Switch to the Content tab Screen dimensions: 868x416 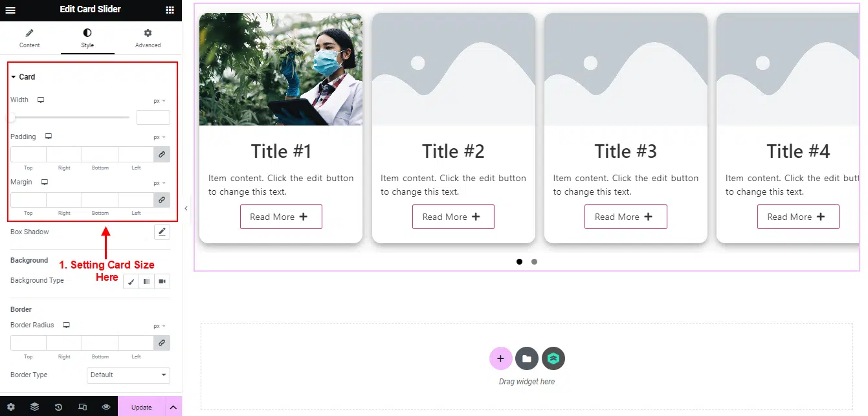click(29, 38)
